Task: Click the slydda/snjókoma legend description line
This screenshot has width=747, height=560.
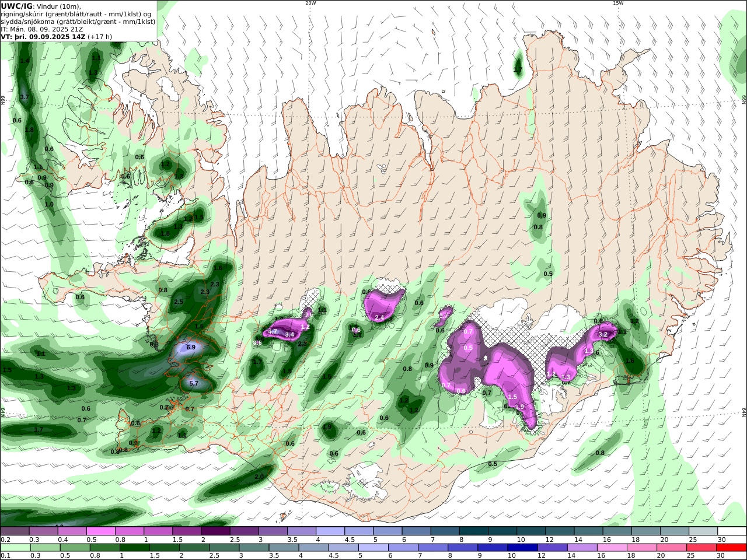Action: click(x=78, y=22)
